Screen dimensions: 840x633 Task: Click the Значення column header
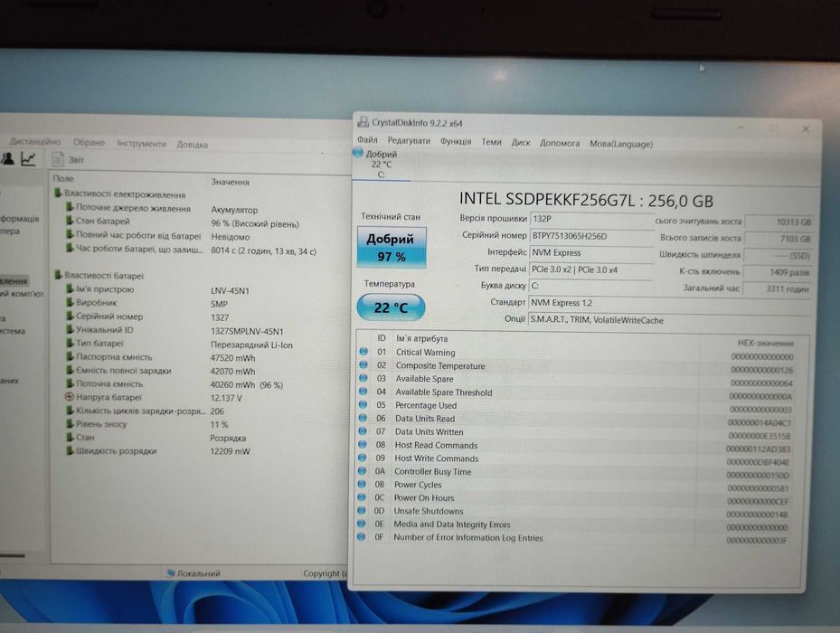tap(231, 182)
